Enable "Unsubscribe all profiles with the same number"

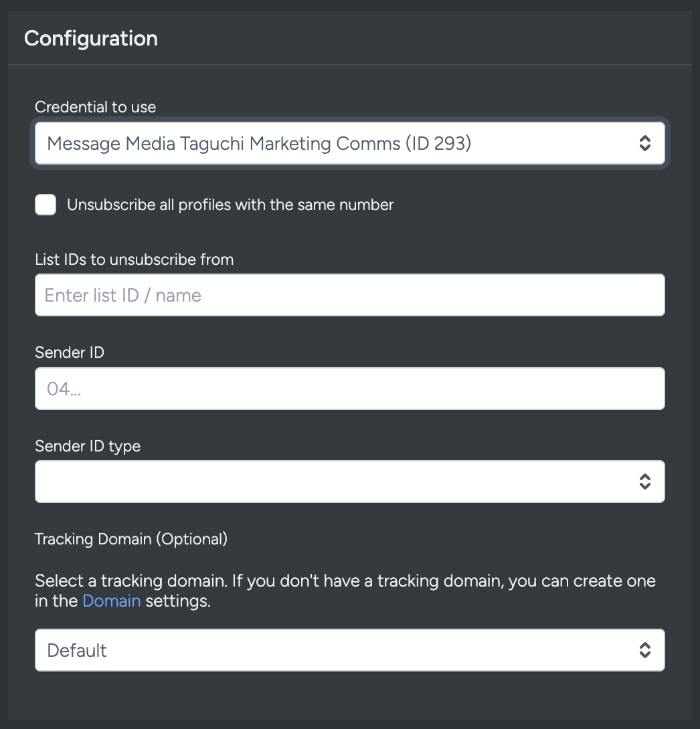pos(45,205)
